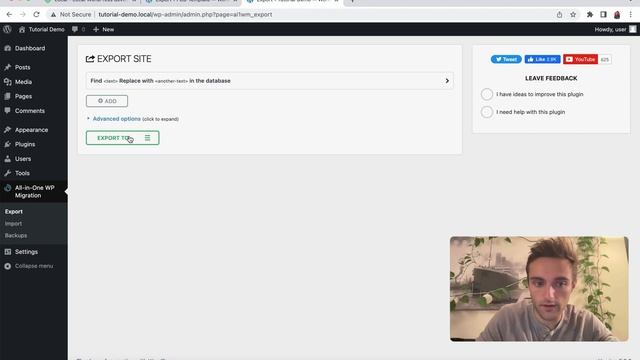Click the New link in admin bar
Viewport: 640px width, 360px height.
pos(108,29)
